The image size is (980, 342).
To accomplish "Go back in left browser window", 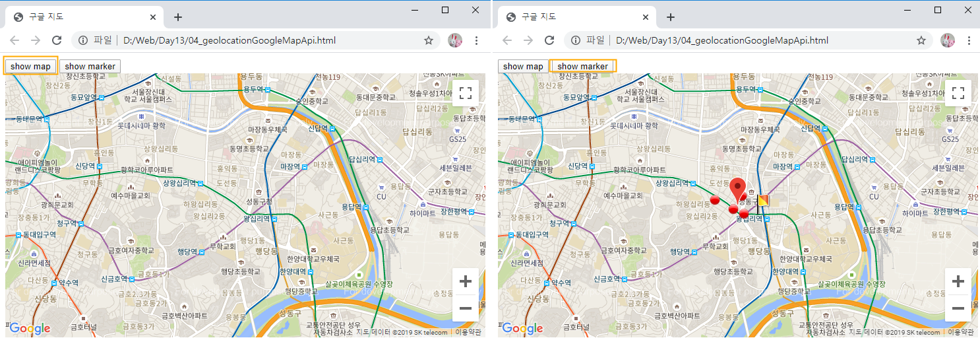I will (15, 40).
